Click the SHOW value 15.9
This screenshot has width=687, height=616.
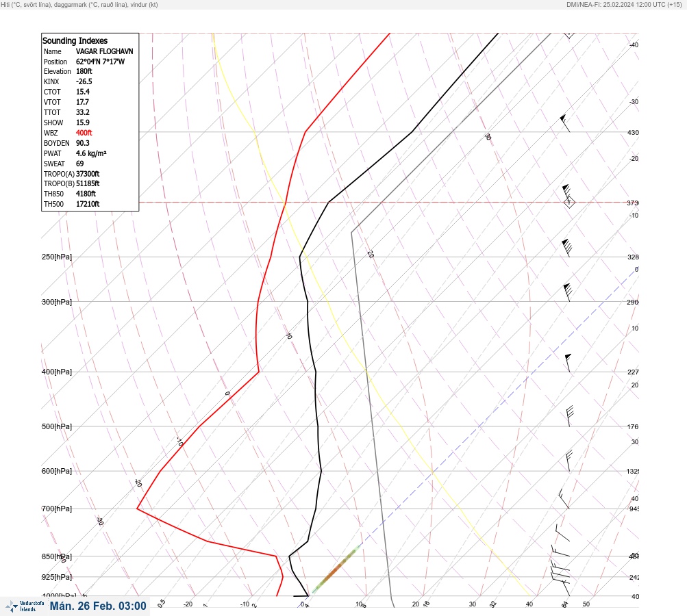(x=83, y=123)
